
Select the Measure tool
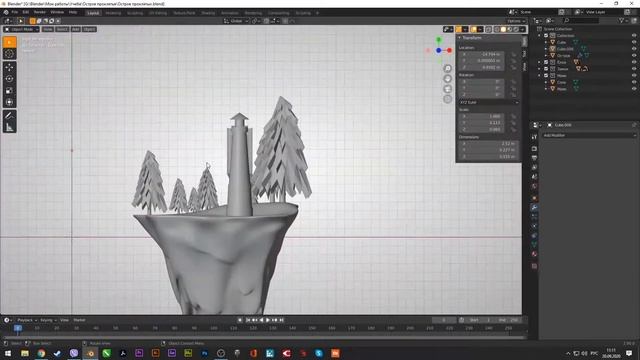click(9, 127)
